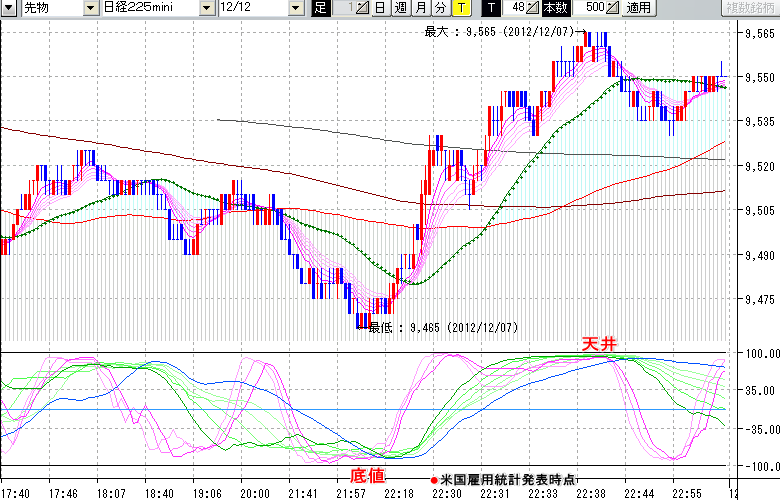Click the 本数 500 spinner arrow
The width and height of the screenshot is (780, 500).
pyautogui.click(x=612, y=8)
